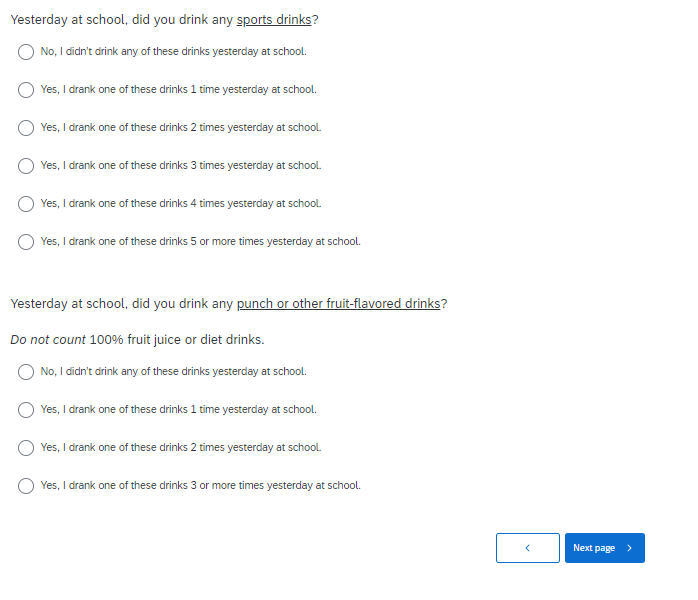The image size is (698, 600).
Task: Select no punch or fruit-flavored drinks option
Action: pyautogui.click(x=26, y=372)
